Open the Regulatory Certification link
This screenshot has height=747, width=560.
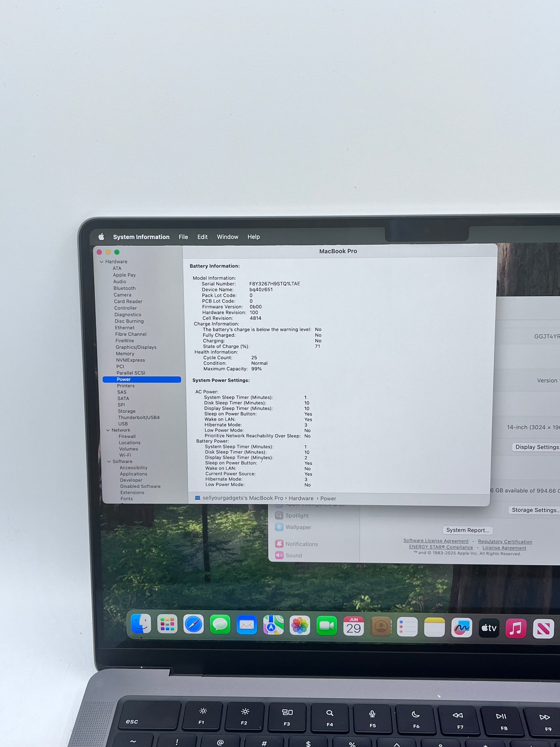(505, 542)
